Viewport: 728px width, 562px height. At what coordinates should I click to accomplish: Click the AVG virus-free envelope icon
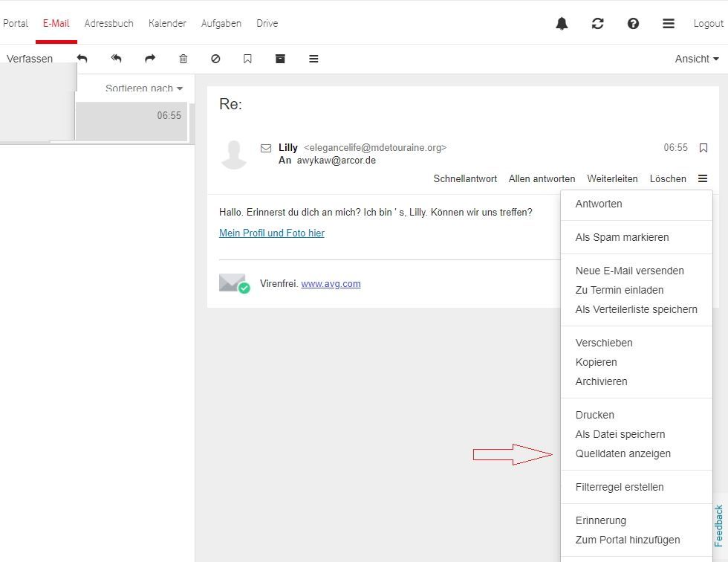point(235,283)
